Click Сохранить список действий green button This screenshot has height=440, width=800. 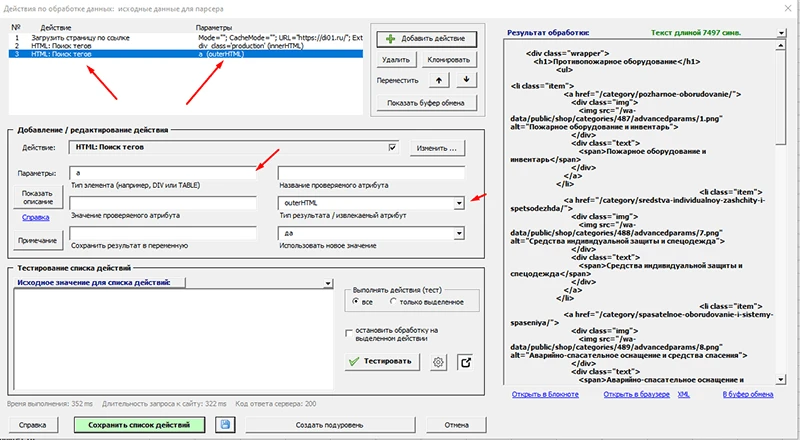point(139,425)
